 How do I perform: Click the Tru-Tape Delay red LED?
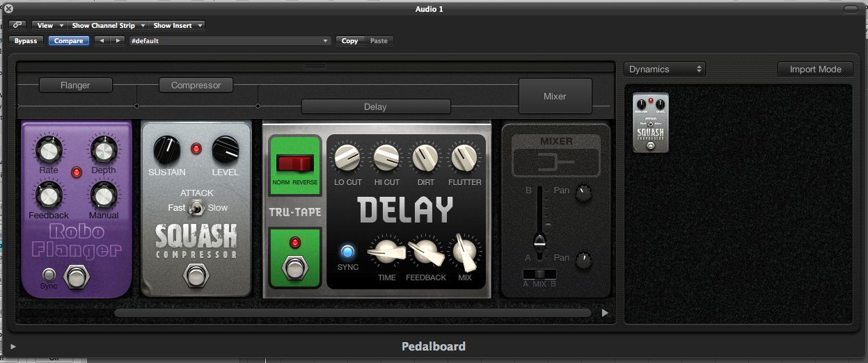pyautogui.click(x=295, y=243)
